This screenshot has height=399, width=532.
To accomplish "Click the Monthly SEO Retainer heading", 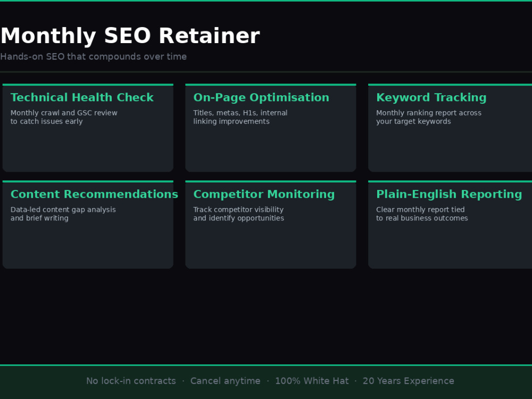I will [130, 36].
